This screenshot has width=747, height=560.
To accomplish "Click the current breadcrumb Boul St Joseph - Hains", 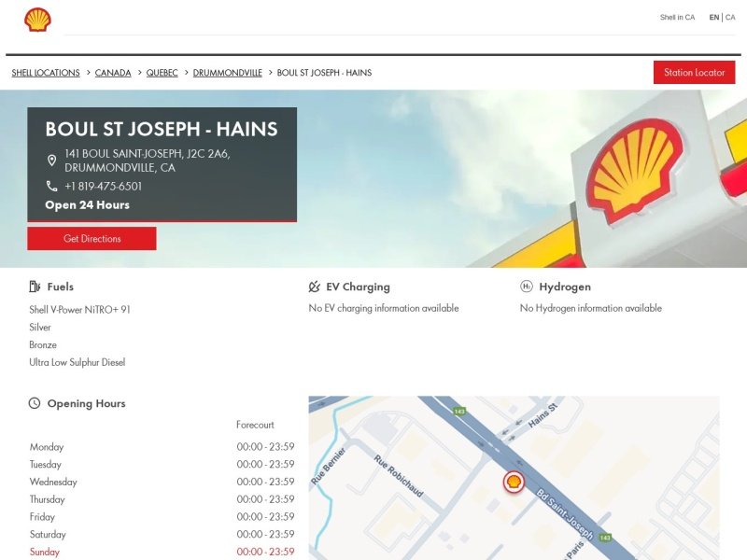I will [x=324, y=73].
